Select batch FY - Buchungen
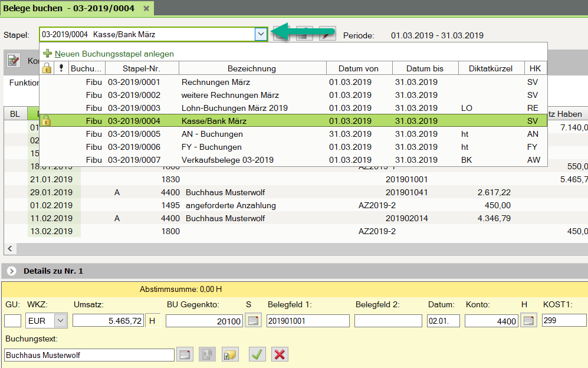Image resolution: width=588 pixels, height=368 pixels. click(293, 147)
